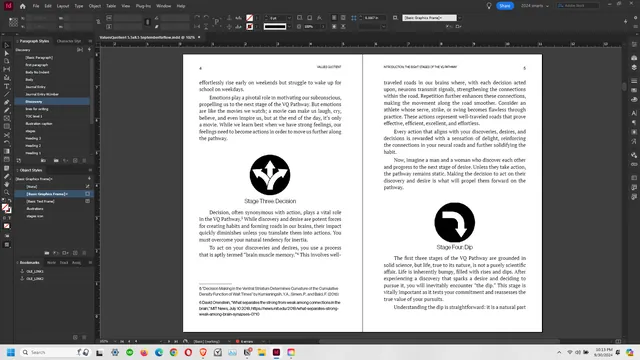Screen dimensions: 640x360
Task: Select the Type tool
Action: pyautogui.click(x=7, y=86)
